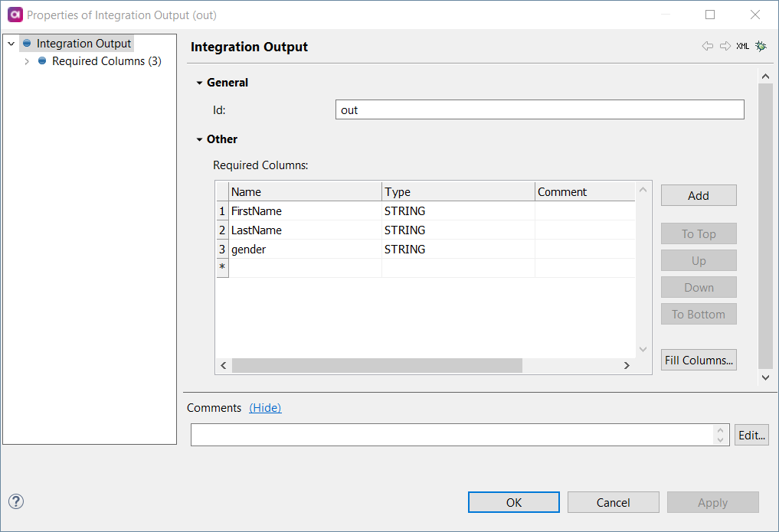Click the forward navigation arrow icon
Viewport: 779px width, 532px height.
[725, 46]
